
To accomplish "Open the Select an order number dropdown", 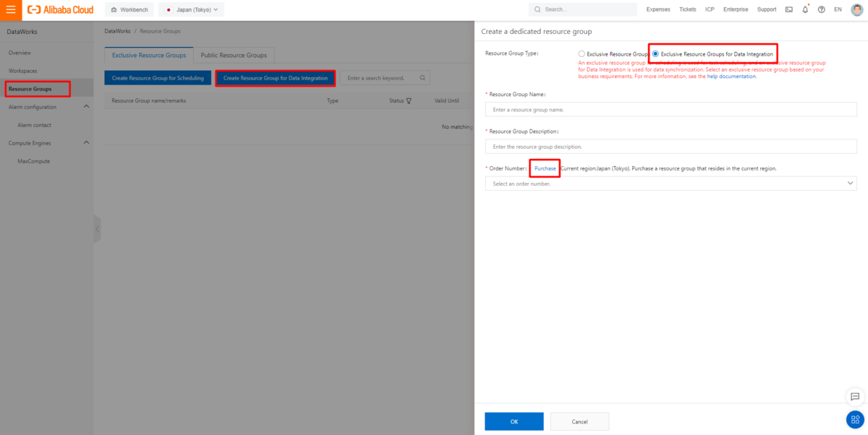I will tap(671, 184).
